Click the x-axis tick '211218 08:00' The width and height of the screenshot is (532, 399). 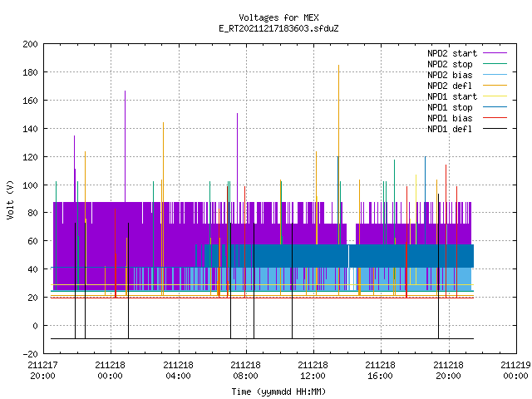(246, 371)
